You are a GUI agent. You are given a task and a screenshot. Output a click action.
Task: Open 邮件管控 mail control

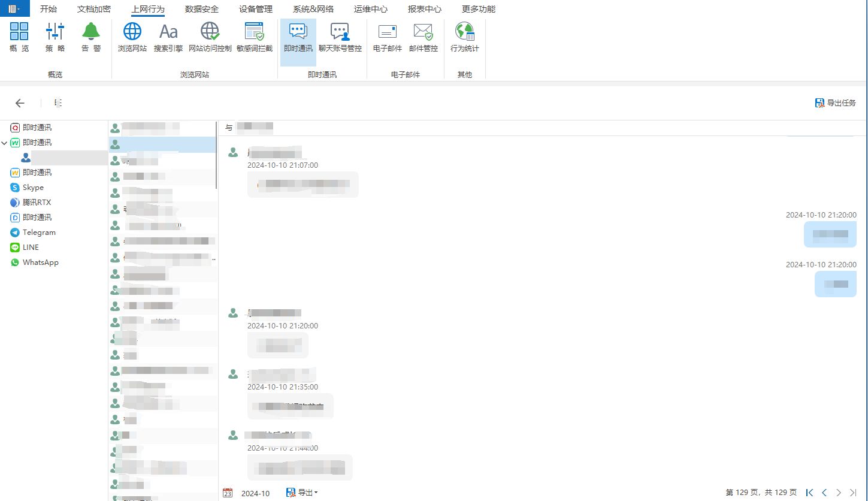[424, 38]
